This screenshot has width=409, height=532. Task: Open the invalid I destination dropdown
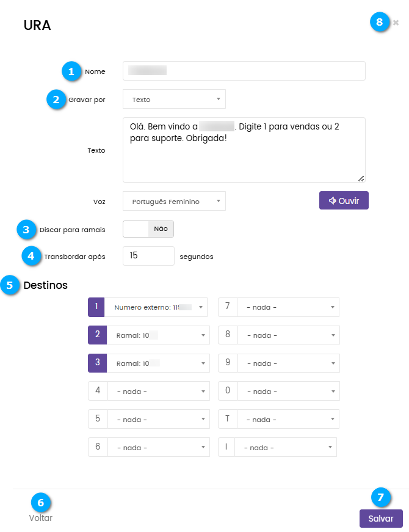(x=285, y=448)
